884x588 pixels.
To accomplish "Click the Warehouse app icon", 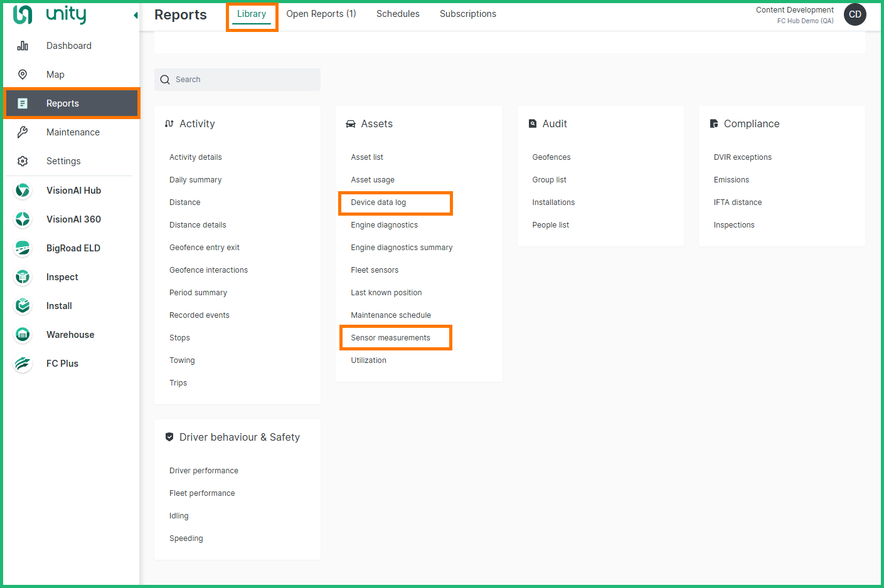I will tap(23, 335).
